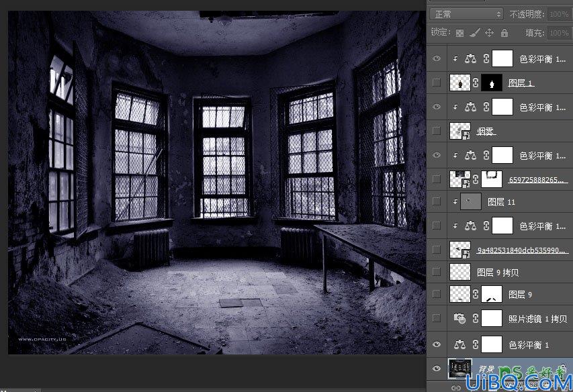573x392 pixels.
Task: Click the mask link chain on 图层 9
Action: click(476, 294)
